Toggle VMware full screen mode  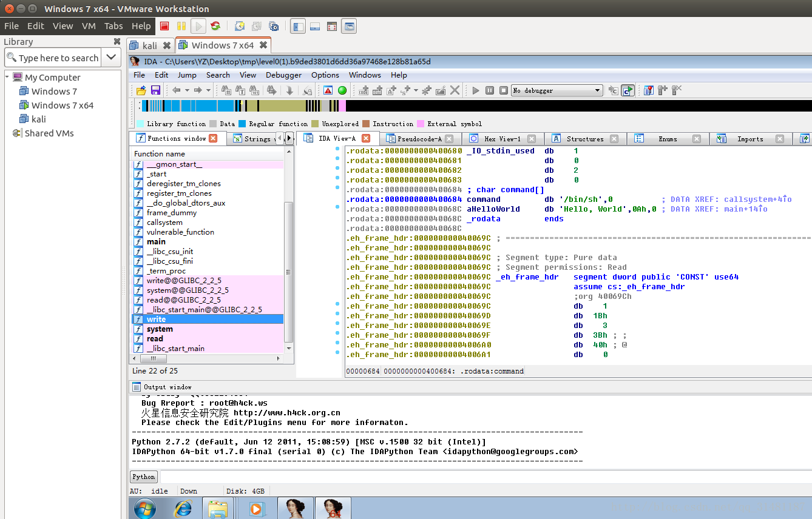[331, 26]
